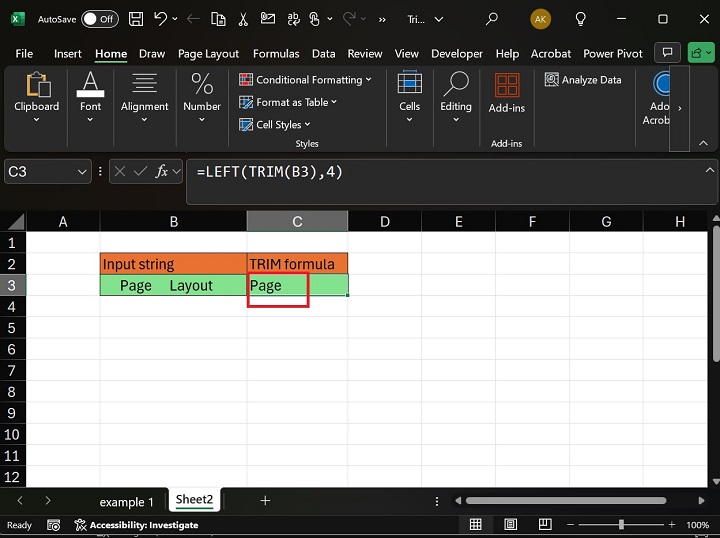
Task: Switch to the example 1 sheet tab
Action: [126, 501]
